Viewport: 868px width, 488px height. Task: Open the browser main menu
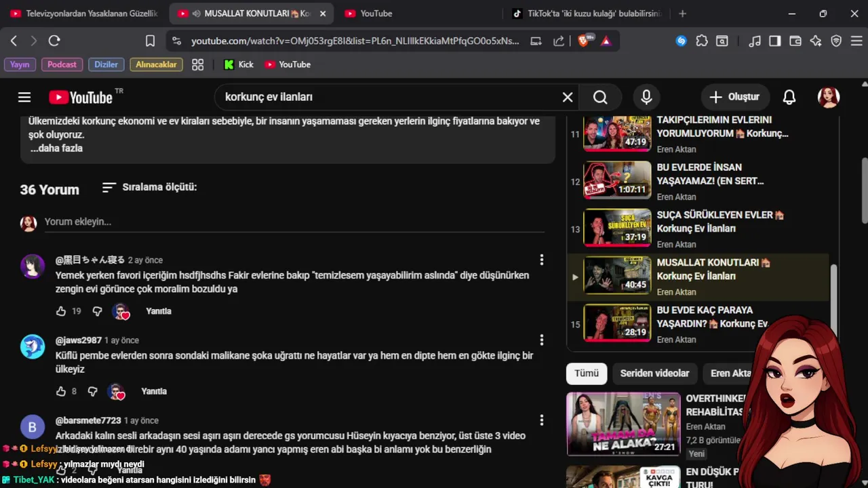[855, 41]
